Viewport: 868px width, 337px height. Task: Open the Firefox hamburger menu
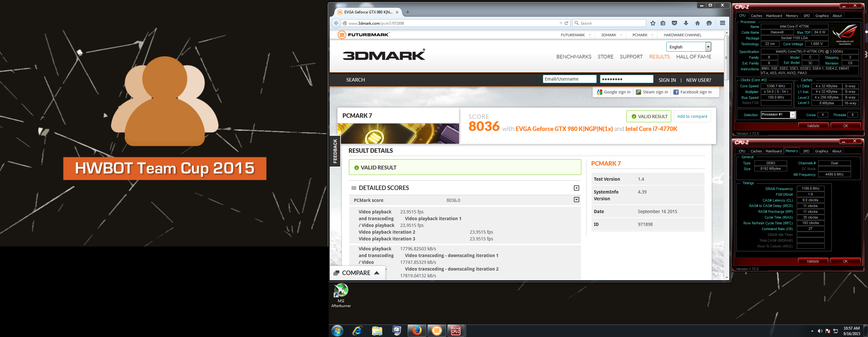723,23
